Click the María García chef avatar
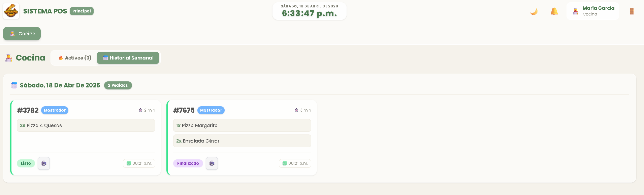Viewport: 644px width, 195px height. click(576, 11)
